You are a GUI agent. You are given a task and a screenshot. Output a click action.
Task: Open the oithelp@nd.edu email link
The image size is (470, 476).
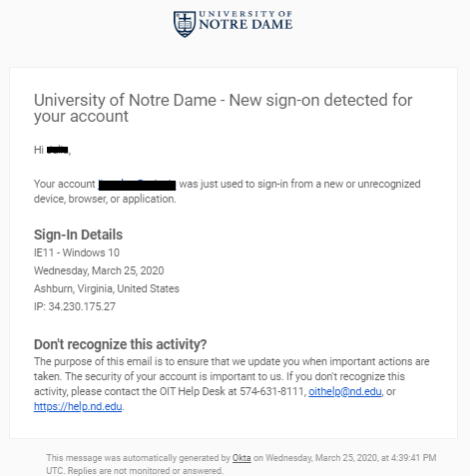[x=345, y=391]
